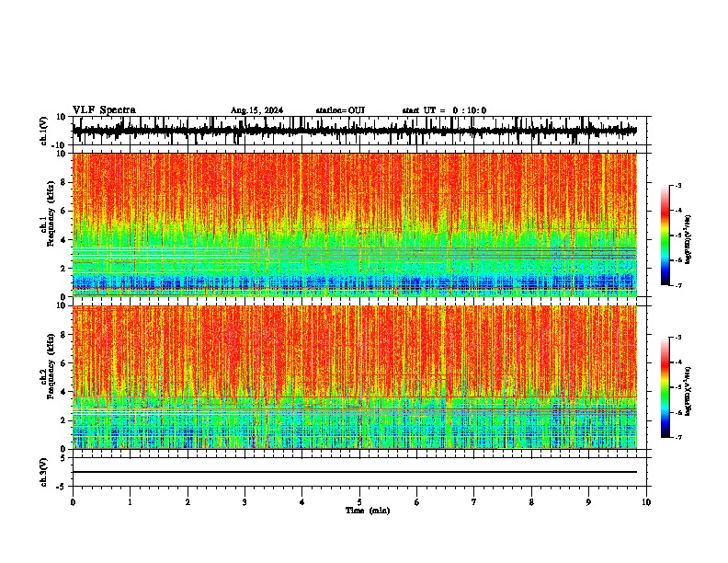Image resolution: width=728 pixels, height=563 pixels.
Task: Click the 'ch.3(V)' axis label
Action: pos(44,472)
